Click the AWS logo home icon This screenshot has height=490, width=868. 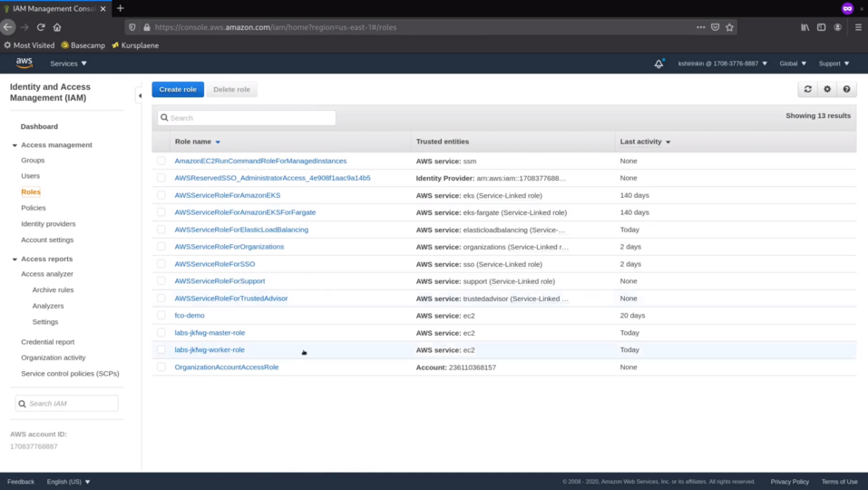24,64
